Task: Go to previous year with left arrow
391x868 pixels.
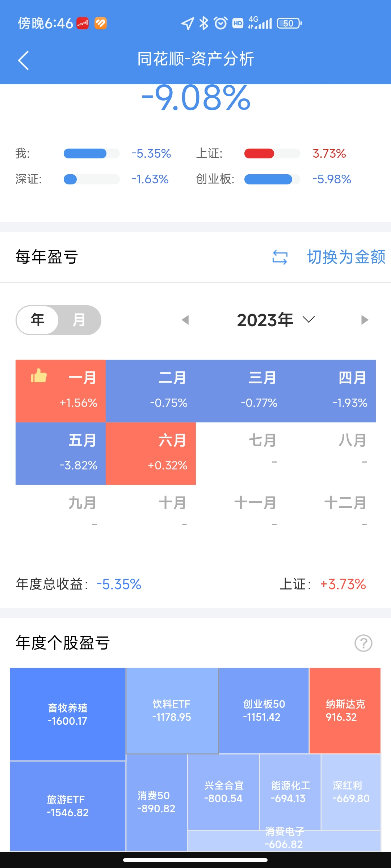Action: 185,320
